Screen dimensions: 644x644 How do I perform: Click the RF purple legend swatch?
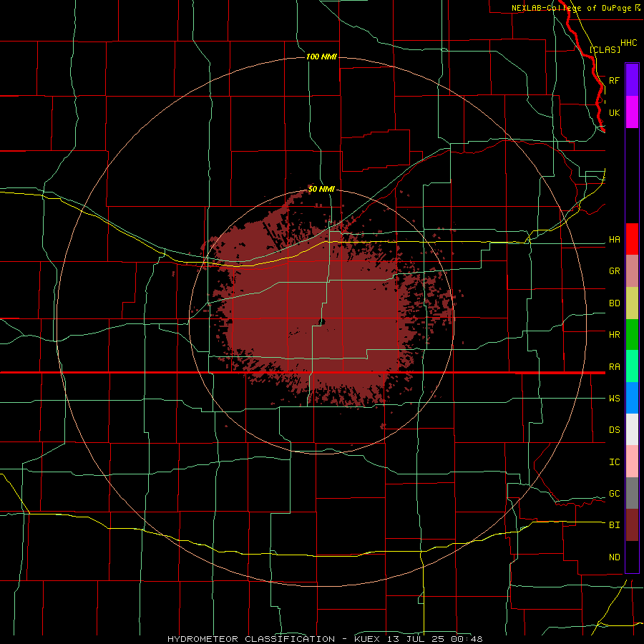(632, 80)
